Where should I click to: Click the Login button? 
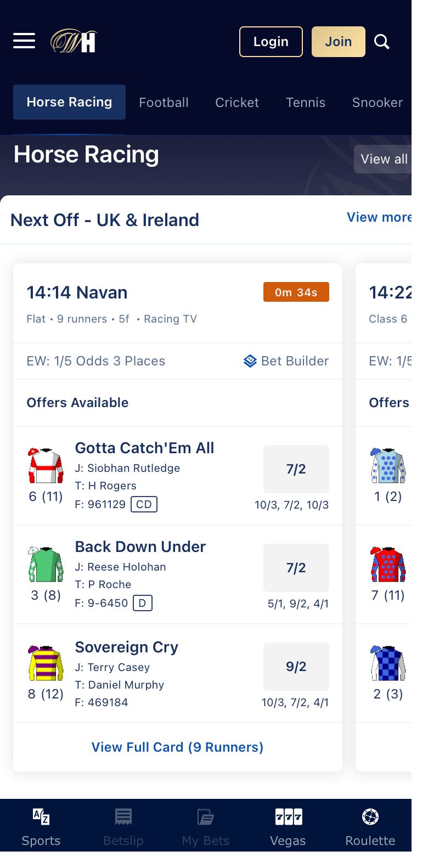pyautogui.click(x=271, y=42)
